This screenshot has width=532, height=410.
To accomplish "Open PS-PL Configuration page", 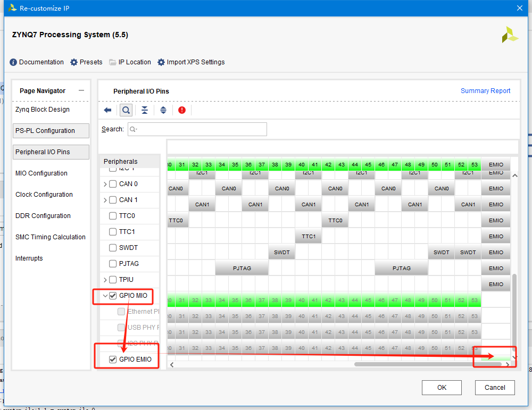I will [51, 131].
